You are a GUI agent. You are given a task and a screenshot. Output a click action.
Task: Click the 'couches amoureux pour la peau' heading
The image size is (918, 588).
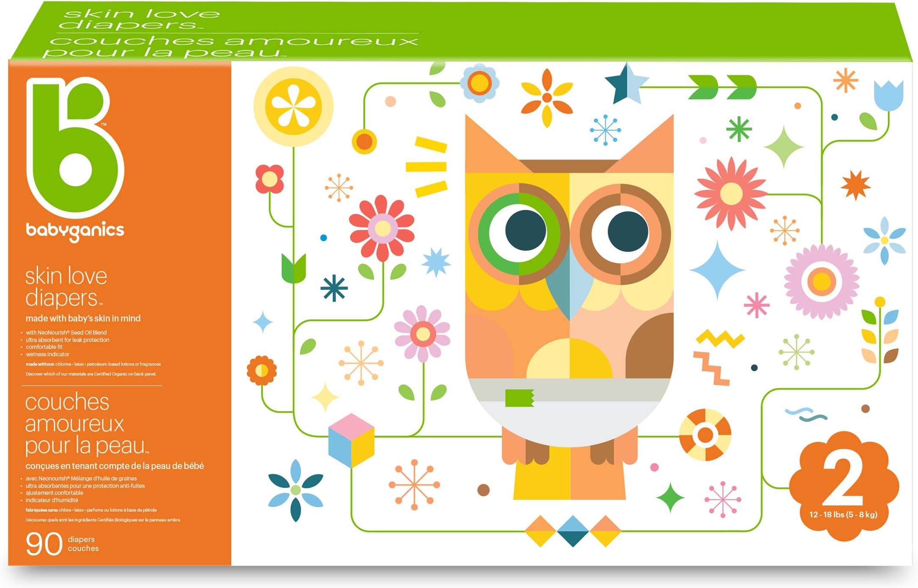coord(87,423)
